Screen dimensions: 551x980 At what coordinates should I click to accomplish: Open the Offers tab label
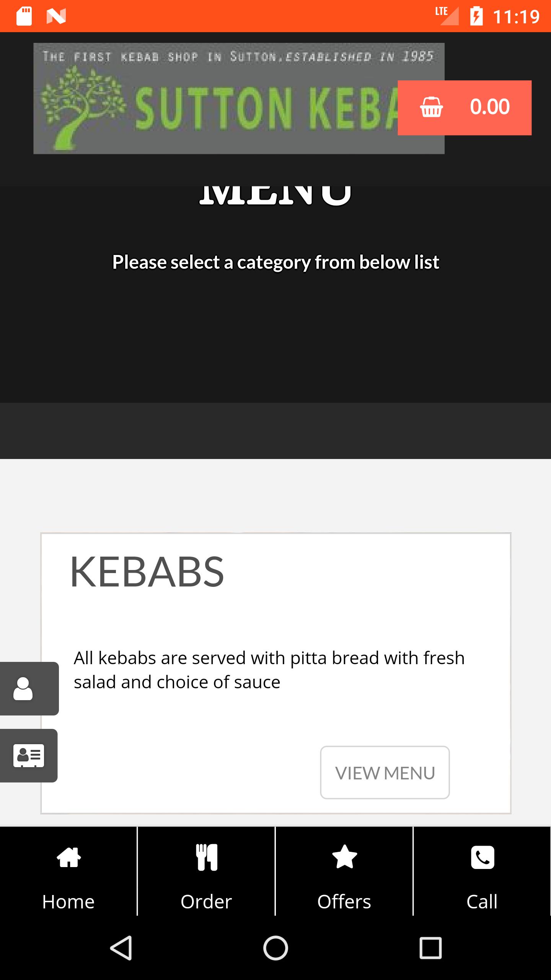pos(344,902)
